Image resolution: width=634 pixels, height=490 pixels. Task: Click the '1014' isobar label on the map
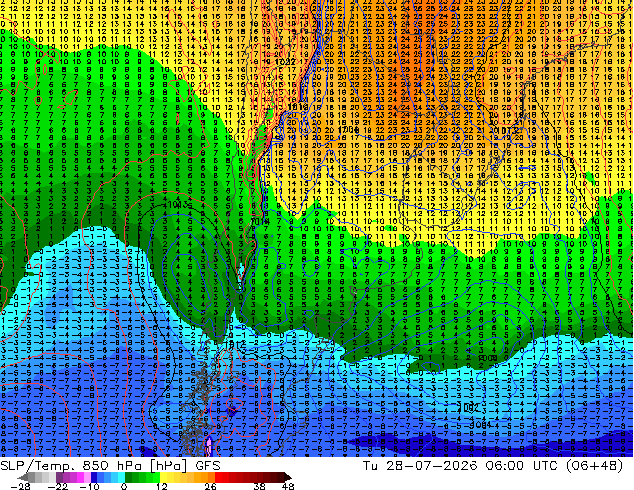258,222
